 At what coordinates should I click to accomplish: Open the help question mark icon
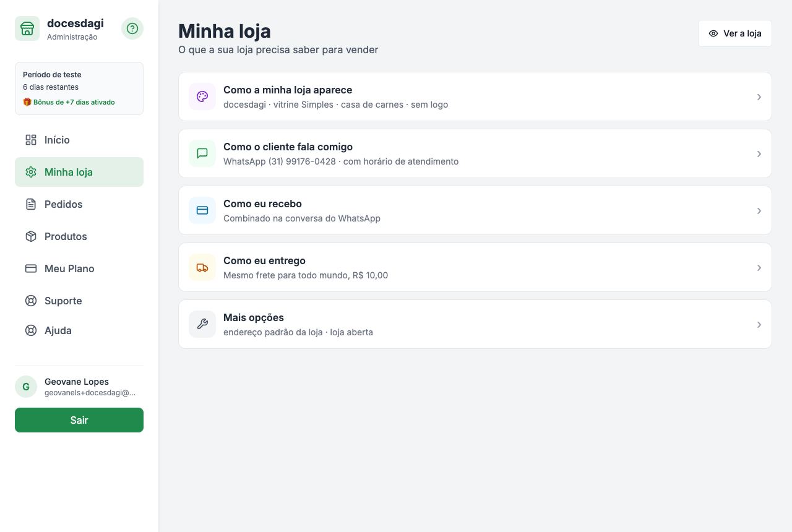pyautogui.click(x=132, y=28)
